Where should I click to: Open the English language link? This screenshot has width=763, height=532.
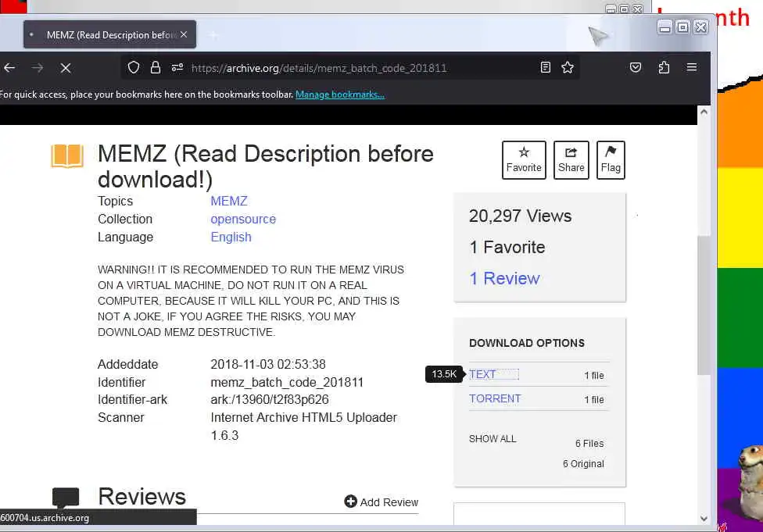tap(231, 237)
